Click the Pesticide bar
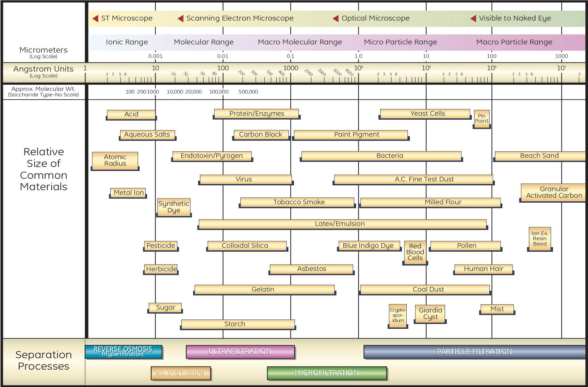The width and height of the screenshot is (588, 387). pos(161,246)
